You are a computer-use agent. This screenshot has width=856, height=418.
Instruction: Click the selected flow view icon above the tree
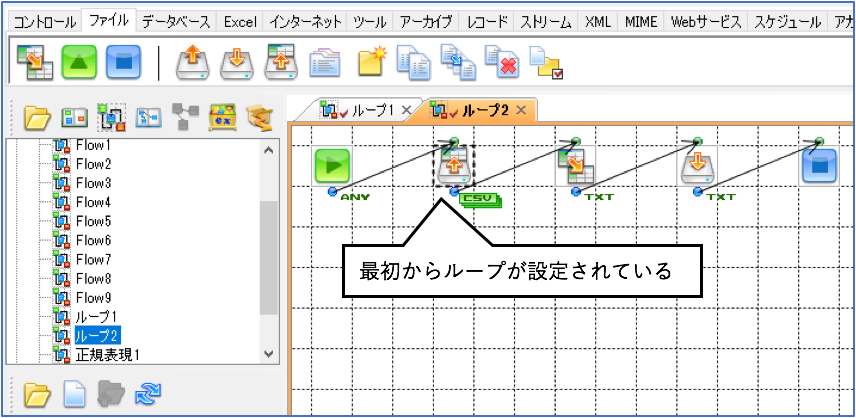click(111, 116)
